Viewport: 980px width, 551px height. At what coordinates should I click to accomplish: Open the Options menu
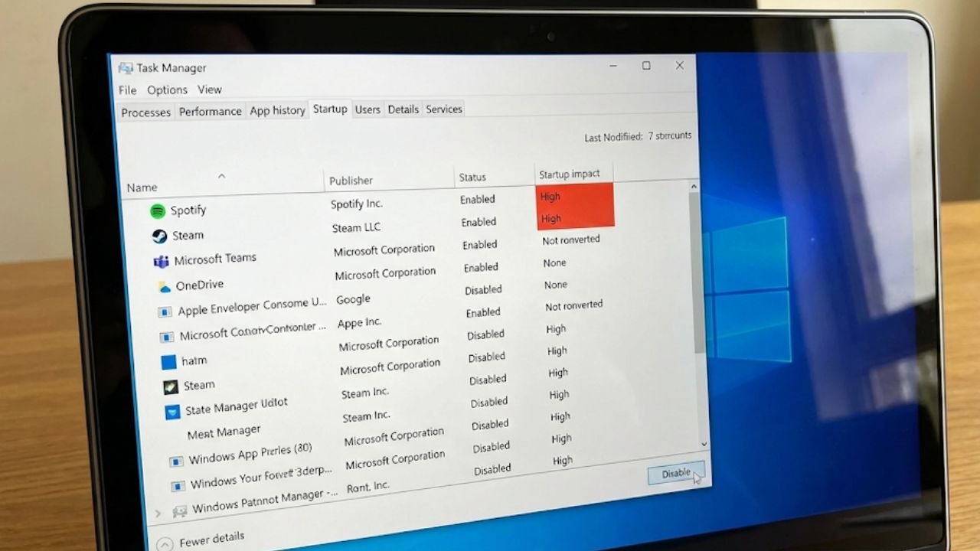(x=167, y=90)
